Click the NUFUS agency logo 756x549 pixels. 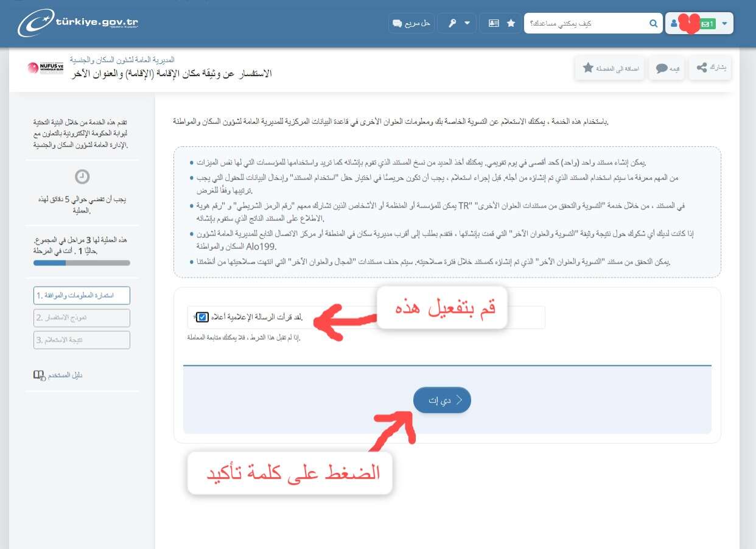tap(46, 68)
